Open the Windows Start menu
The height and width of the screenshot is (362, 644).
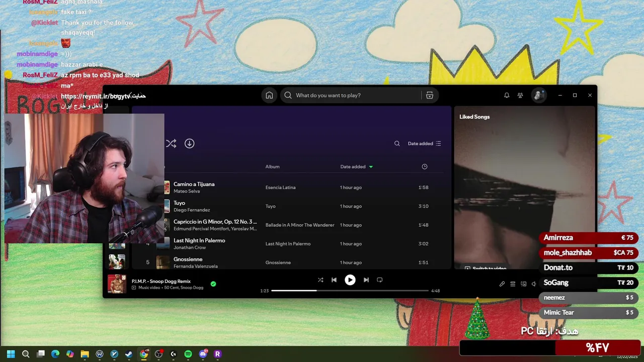(x=11, y=354)
